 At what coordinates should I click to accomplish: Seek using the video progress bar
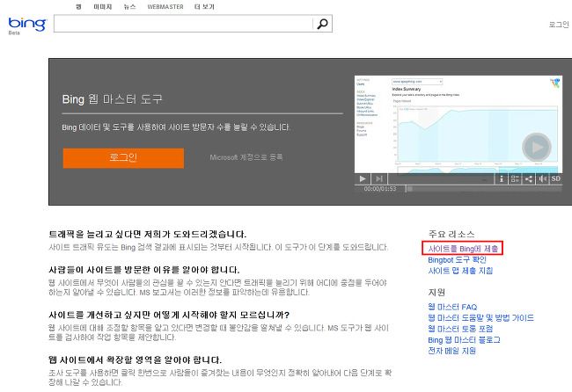tap(483, 189)
